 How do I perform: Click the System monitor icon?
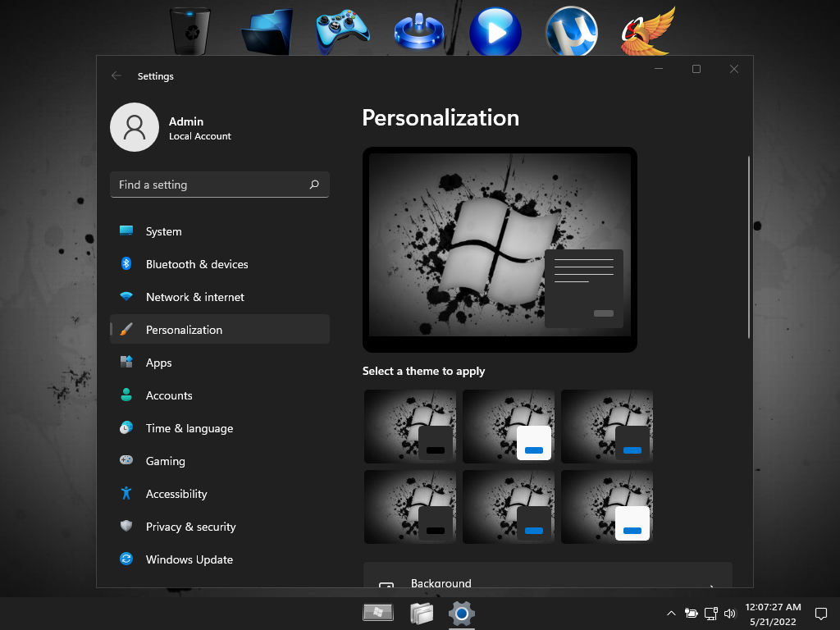pos(126,231)
